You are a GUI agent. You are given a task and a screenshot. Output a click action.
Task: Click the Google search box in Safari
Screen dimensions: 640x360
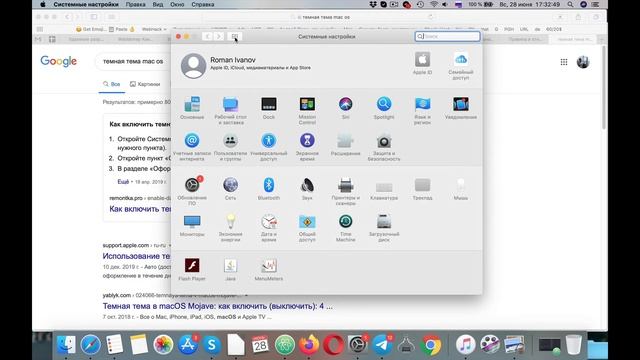point(133,62)
